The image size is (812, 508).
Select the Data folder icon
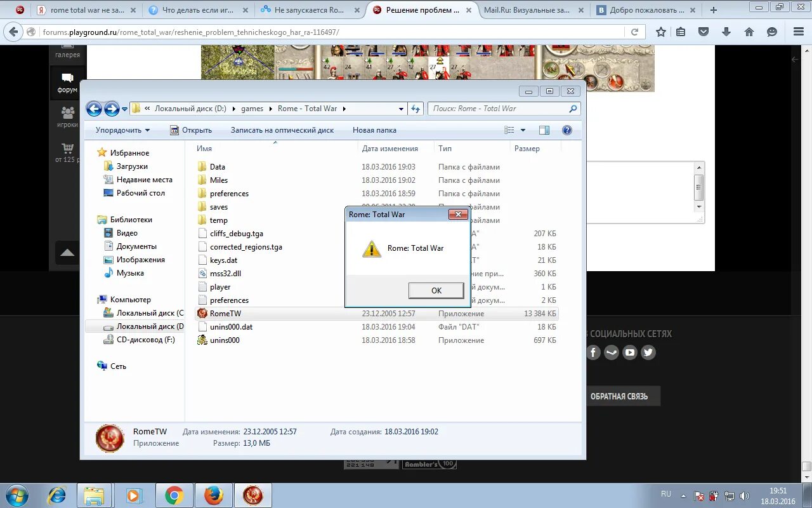coord(202,167)
